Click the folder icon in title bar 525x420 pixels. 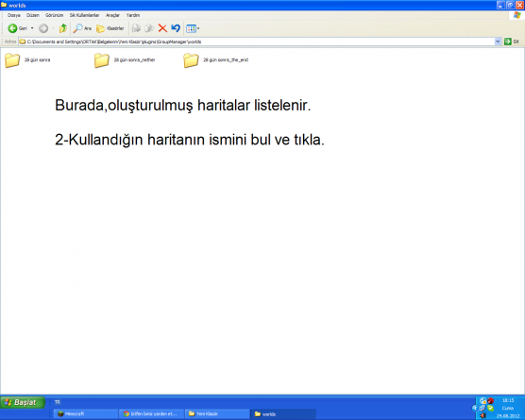click(x=4, y=5)
